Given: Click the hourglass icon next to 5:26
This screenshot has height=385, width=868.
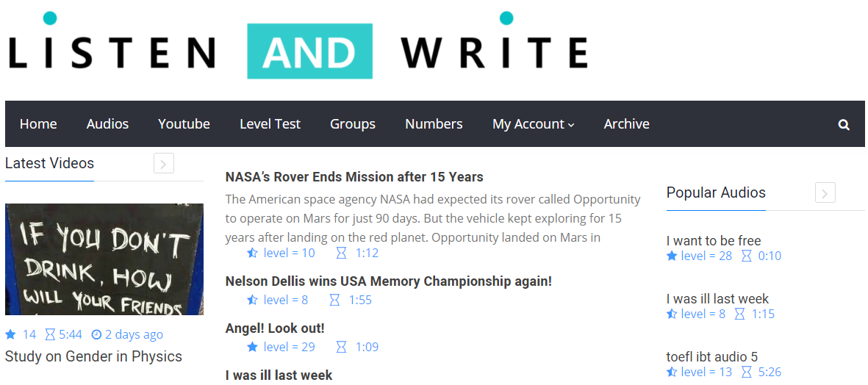Looking at the screenshot, I should [746, 372].
